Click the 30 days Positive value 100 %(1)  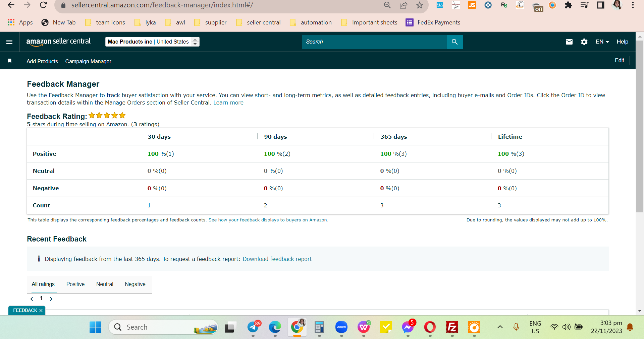[161, 154]
